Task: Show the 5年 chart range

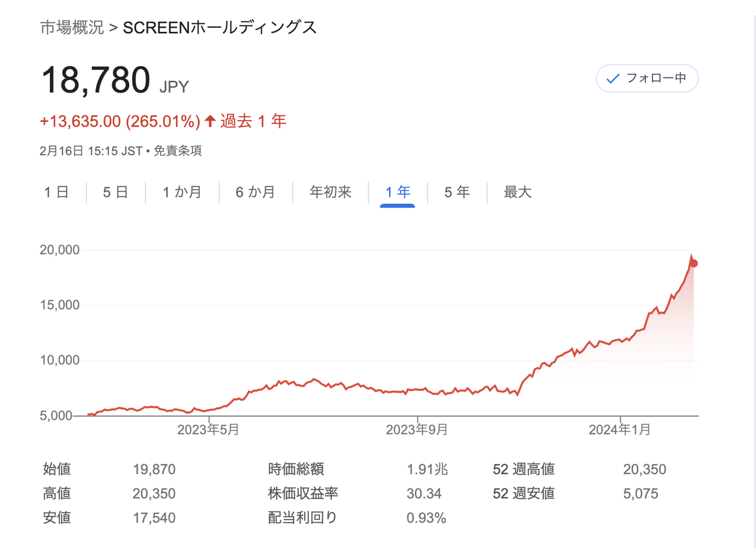Action: 457,192
